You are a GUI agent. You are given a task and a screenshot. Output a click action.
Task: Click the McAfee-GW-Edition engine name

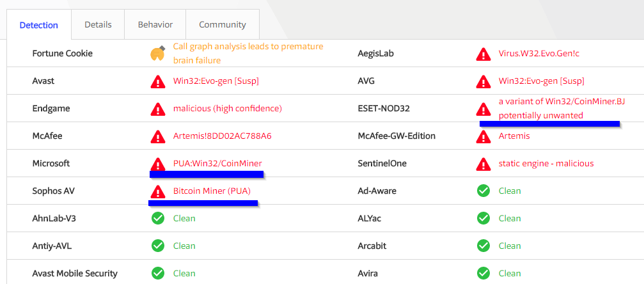point(397,136)
